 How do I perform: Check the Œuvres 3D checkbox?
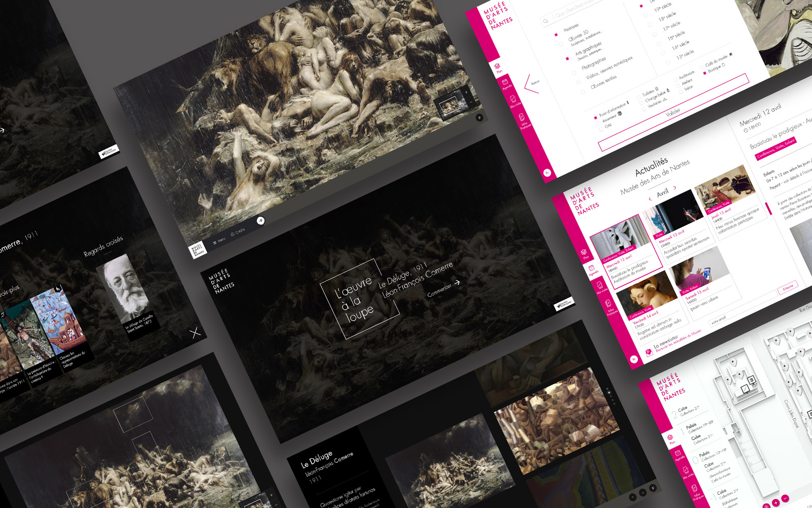tap(561, 46)
